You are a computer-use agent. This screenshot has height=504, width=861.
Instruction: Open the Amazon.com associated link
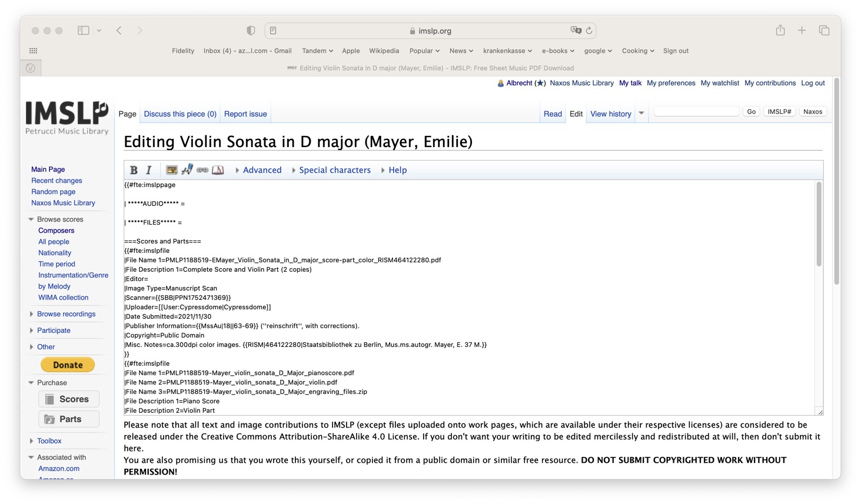(59, 469)
